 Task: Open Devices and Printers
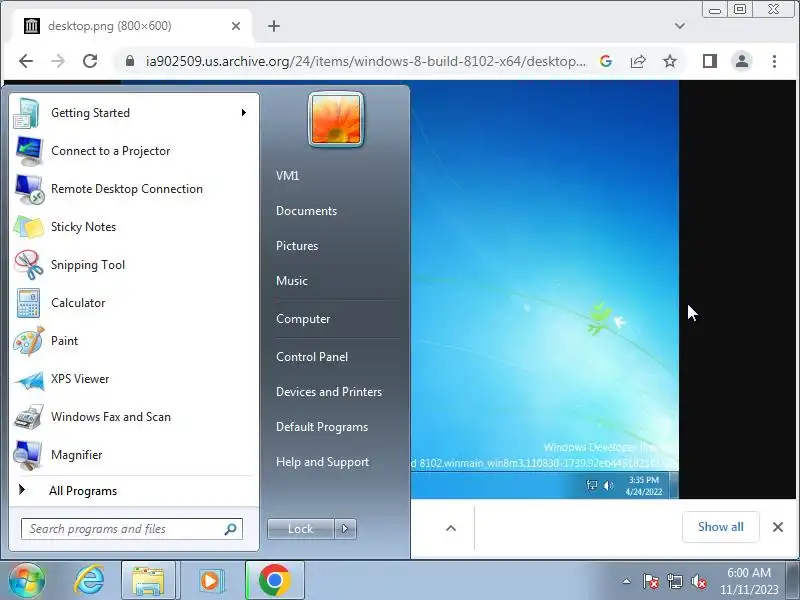[x=329, y=392]
